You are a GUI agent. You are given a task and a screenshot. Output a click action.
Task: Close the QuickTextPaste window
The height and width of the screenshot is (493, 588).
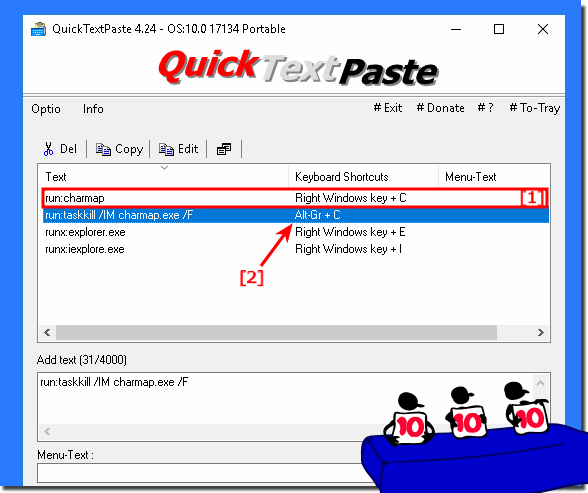[x=543, y=29]
